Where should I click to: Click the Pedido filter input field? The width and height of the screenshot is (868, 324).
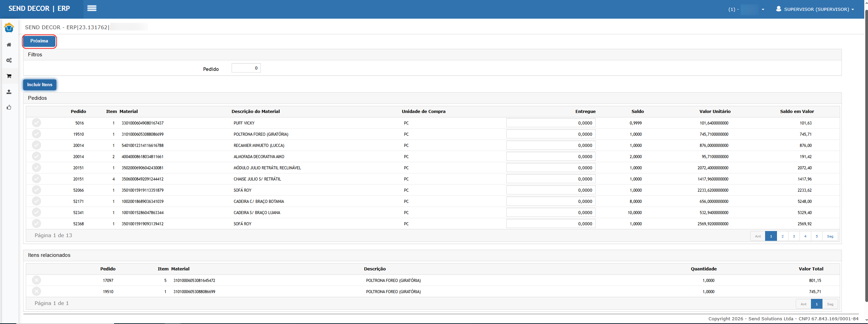(x=246, y=68)
